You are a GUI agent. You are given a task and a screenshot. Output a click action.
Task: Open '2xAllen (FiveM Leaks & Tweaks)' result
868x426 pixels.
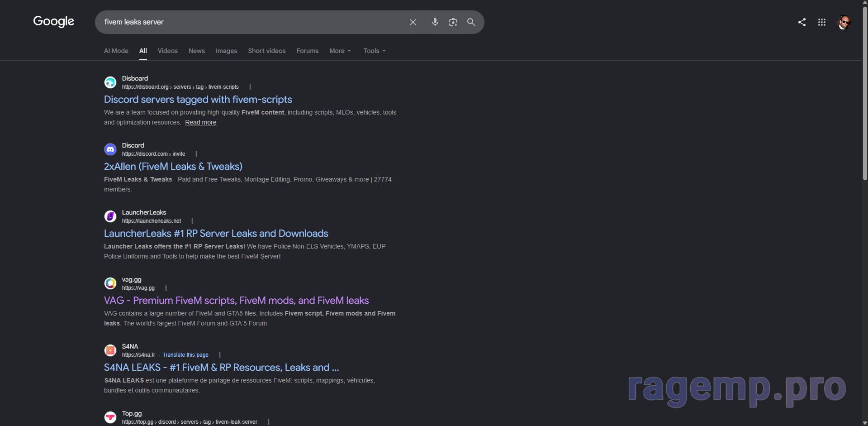[173, 167]
